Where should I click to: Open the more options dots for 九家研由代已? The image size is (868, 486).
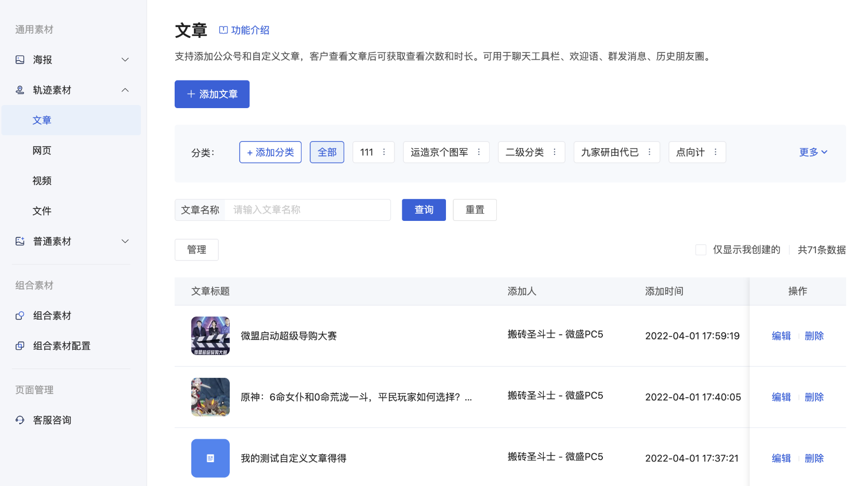649,152
